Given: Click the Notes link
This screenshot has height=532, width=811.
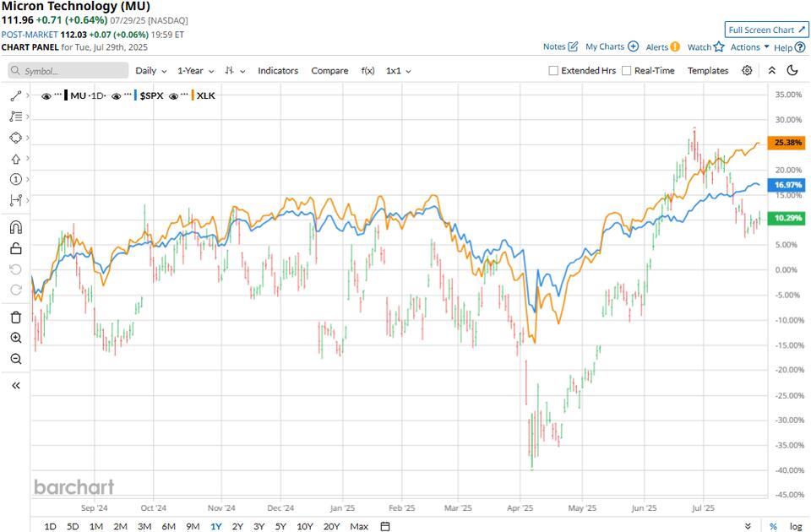Looking at the screenshot, I should point(554,46).
